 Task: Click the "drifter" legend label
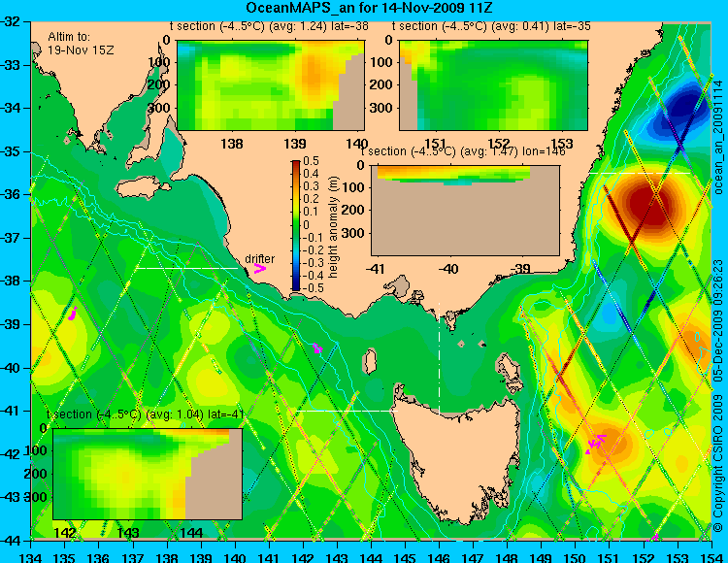[x=259, y=259]
